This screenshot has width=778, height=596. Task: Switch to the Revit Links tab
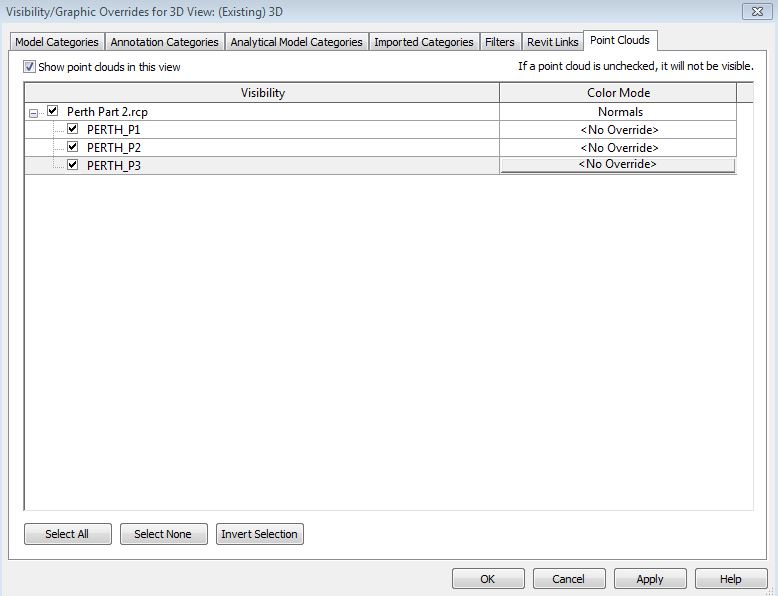[x=552, y=42]
